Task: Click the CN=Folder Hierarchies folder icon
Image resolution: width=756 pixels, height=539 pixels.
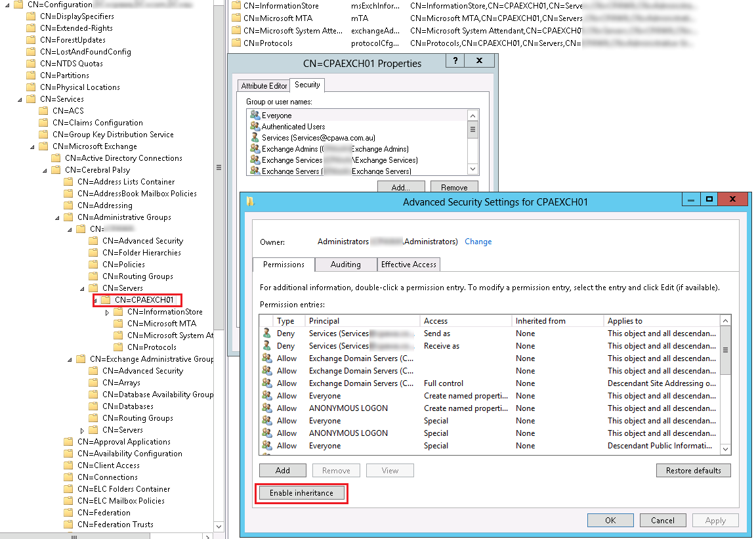Action: 94,252
